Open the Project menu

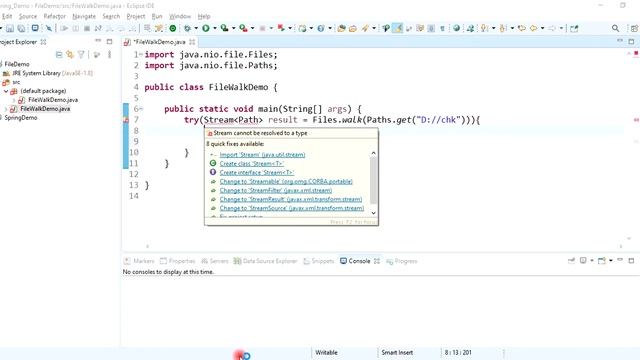(x=136, y=16)
